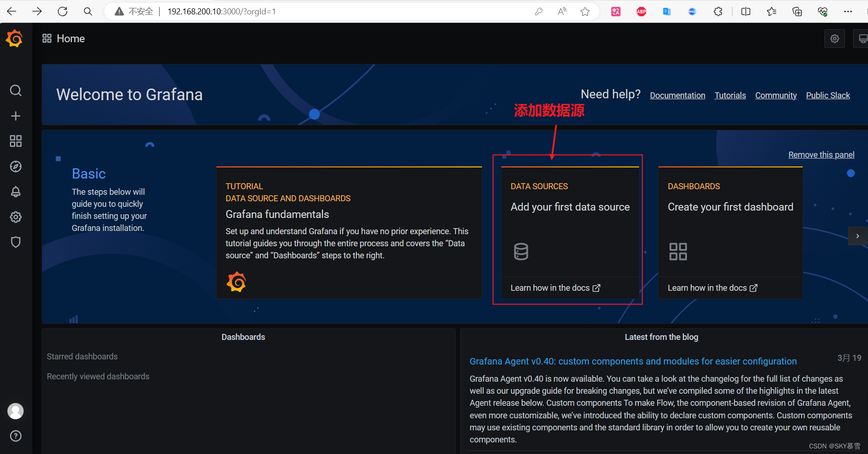Toggle browser split screen icon
The image size is (868, 454).
click(746, 12)
